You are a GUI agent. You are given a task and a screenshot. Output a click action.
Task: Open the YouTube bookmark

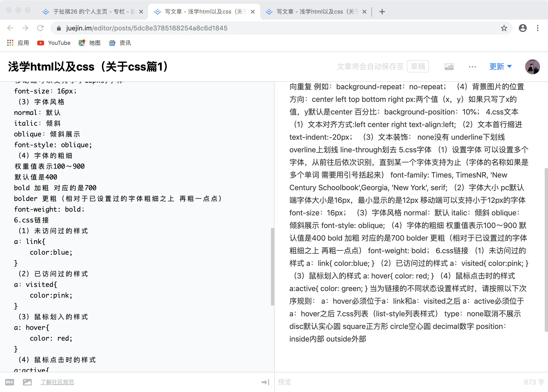pyautogui.click(x=54, y=43)
